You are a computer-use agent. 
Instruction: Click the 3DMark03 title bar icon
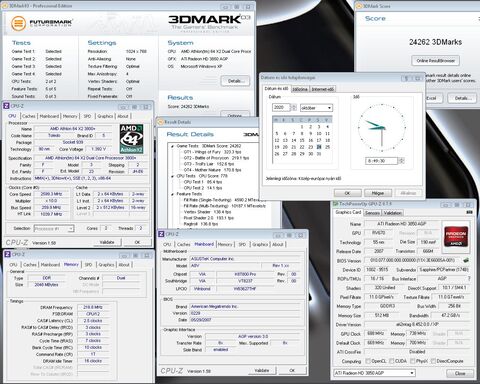[x=6, y=6]
